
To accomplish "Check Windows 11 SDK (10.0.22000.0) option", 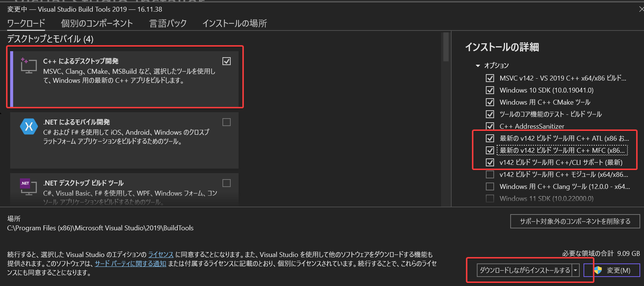I will pos(490,198).
